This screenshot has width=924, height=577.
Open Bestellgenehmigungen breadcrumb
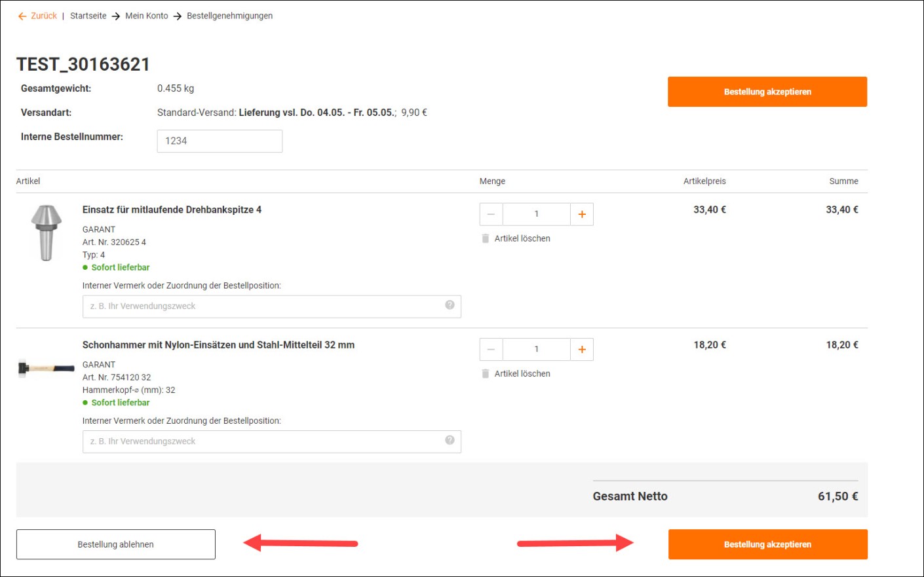point(229,16)
